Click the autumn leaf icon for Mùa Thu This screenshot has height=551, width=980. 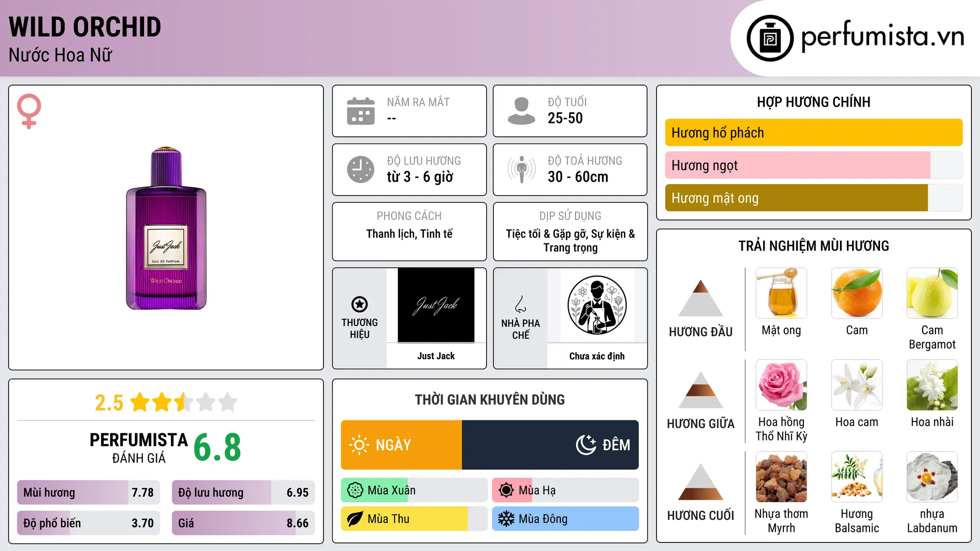[355, 519]
